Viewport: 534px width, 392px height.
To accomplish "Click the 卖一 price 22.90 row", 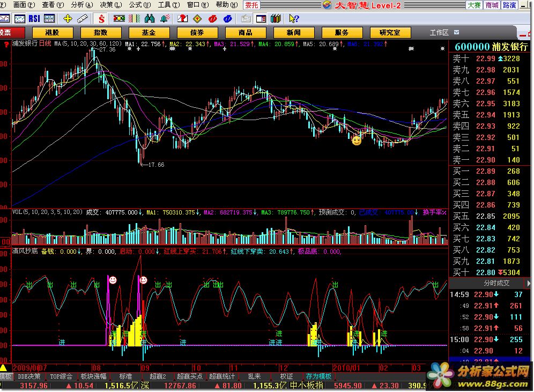I will [491, 160].
